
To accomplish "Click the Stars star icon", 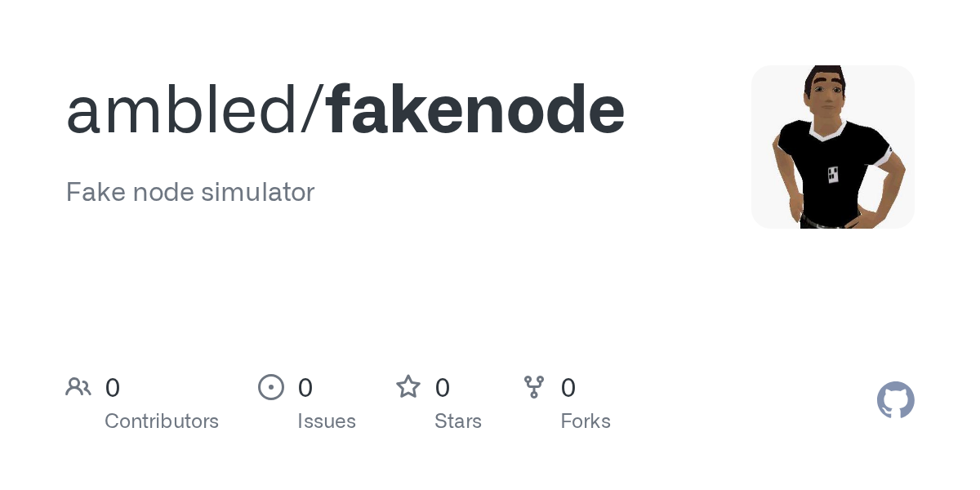I will (x=408, y=387).
